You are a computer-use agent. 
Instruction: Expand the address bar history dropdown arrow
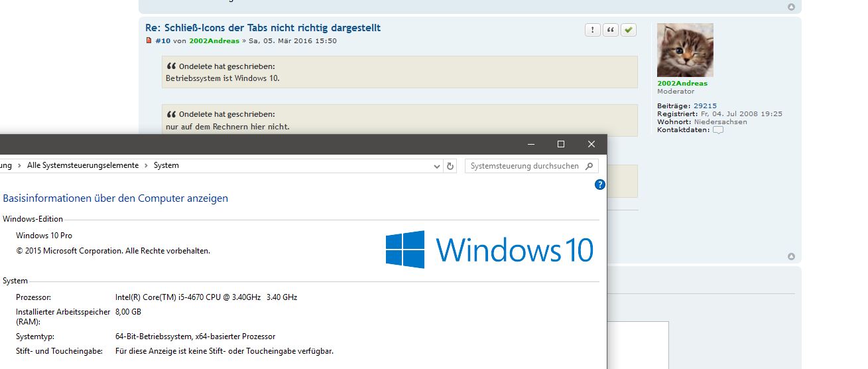point(437,166)
